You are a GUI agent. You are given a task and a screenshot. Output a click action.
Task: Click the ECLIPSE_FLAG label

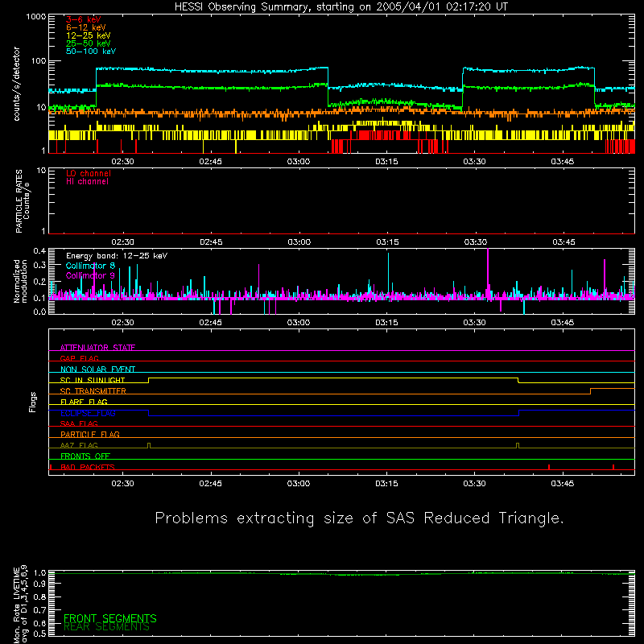tap(88, 413)
